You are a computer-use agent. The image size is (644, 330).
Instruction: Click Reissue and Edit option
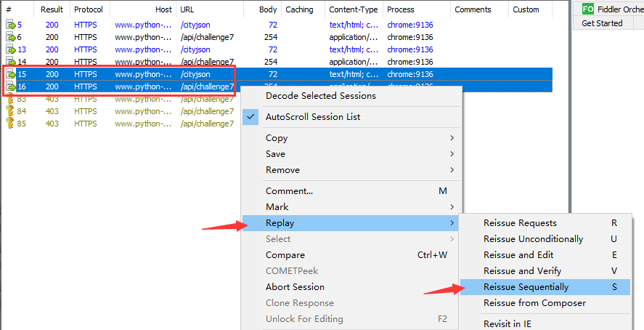pyautogui.click(x=518, y=255)
